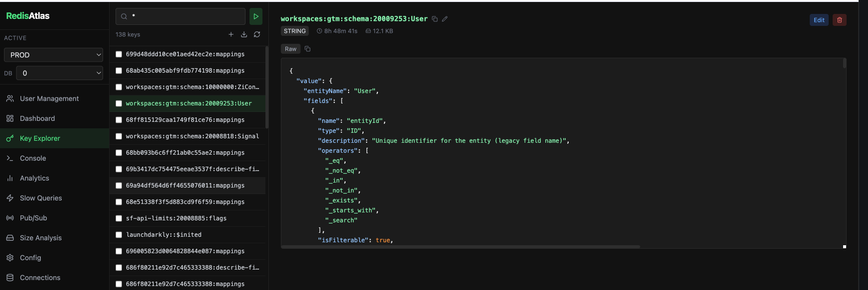Screen dimensions: 868x290
Task: Click the Key Explorer key icon
Action: 10,138
